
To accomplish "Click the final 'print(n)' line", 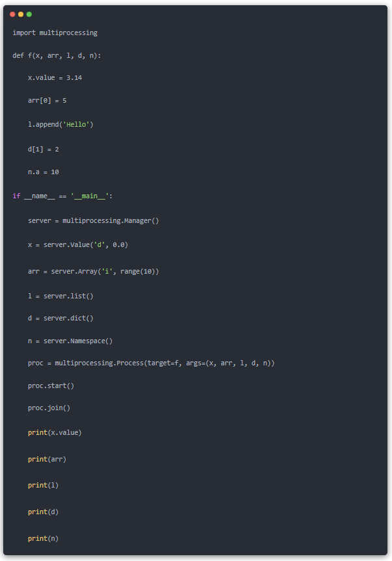I will coord(43,538).
